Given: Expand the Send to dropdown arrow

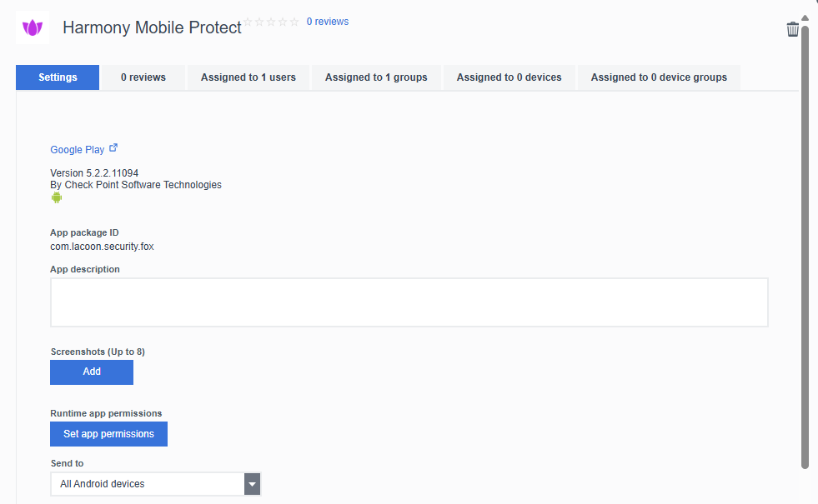Looking at the screenshot, I should click(x=252, y=484).
